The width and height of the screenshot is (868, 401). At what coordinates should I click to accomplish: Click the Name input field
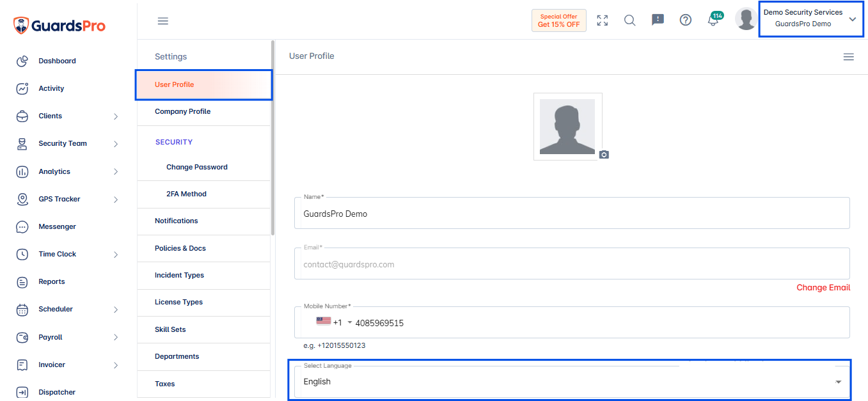(572, 213)
